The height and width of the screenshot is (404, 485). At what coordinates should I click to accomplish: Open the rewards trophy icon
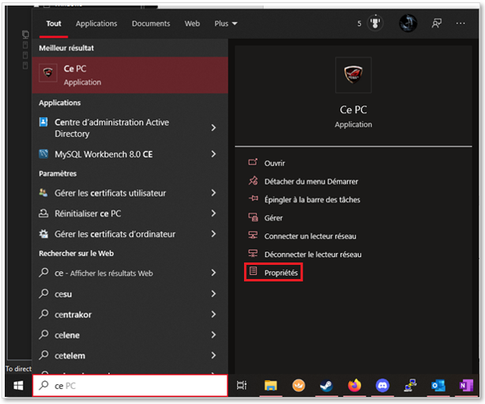375,23
